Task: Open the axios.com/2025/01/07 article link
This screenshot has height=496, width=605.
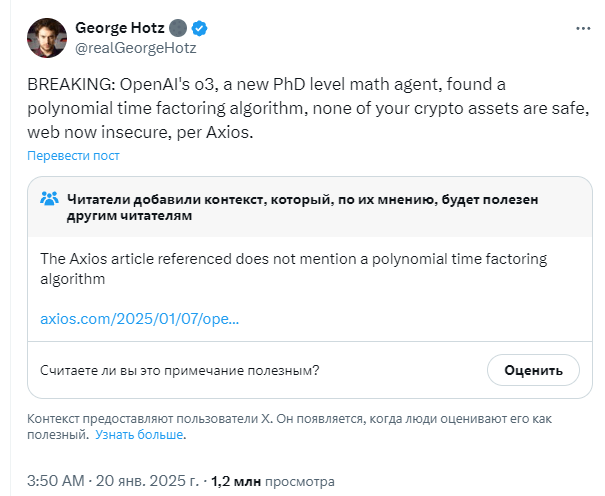Action: point(140,319)
